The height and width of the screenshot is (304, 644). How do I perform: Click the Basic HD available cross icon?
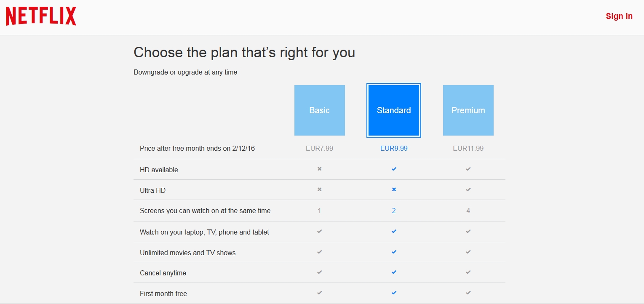click(x=320, y=169)
